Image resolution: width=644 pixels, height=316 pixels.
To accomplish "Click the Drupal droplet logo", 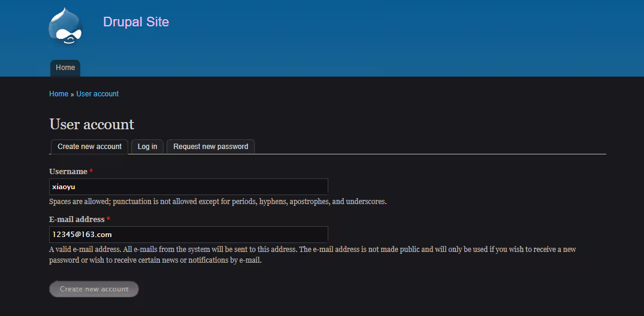I will point(65,27).
